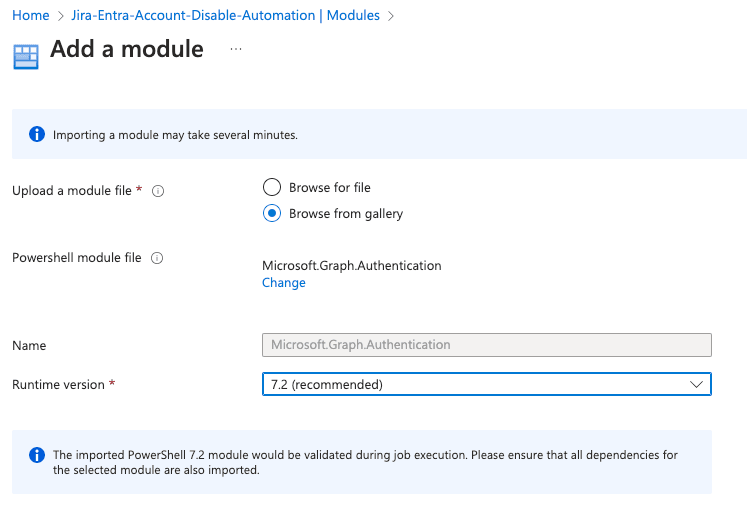Click the Runtime version chevron arrow
This screenshot has width=747, height=527.
[x=696, y=384]
